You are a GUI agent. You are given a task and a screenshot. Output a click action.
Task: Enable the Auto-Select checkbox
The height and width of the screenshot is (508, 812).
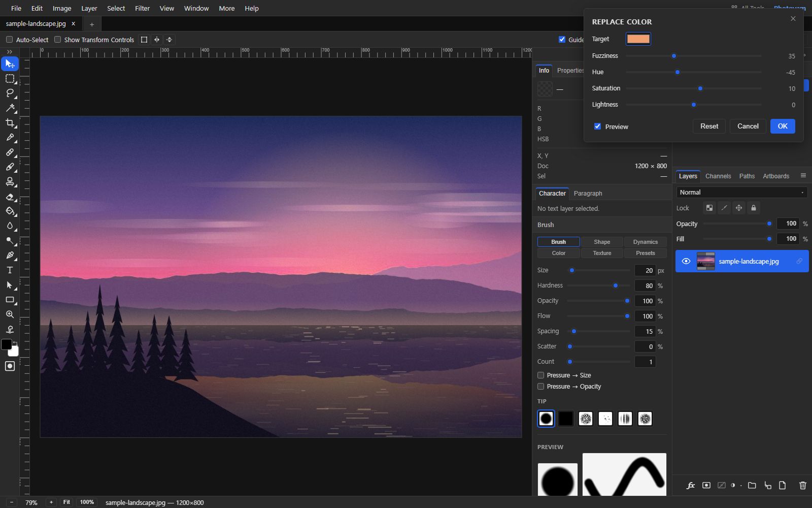[x=9, y=40]
